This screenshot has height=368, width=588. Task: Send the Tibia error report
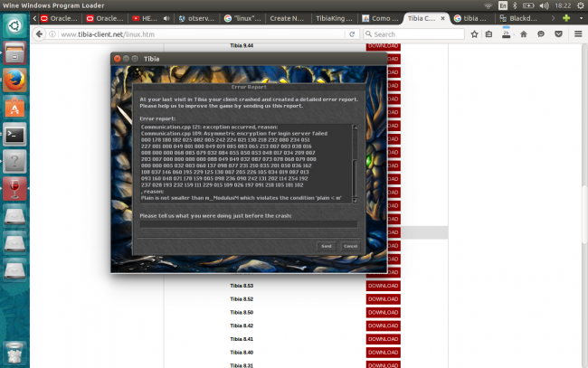pyautogui.click(x=327, y=246)
